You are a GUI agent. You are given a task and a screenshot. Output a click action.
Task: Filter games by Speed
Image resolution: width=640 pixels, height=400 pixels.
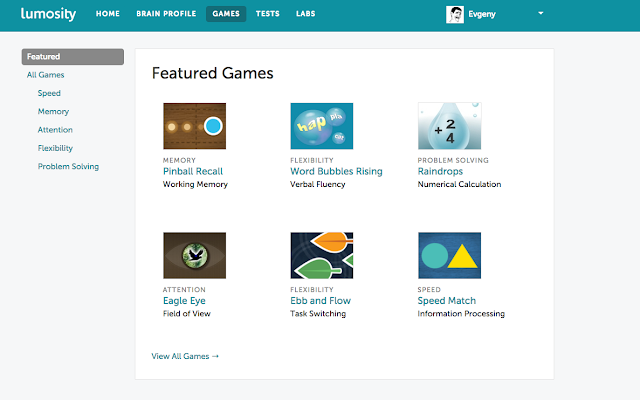click(49, 93)
